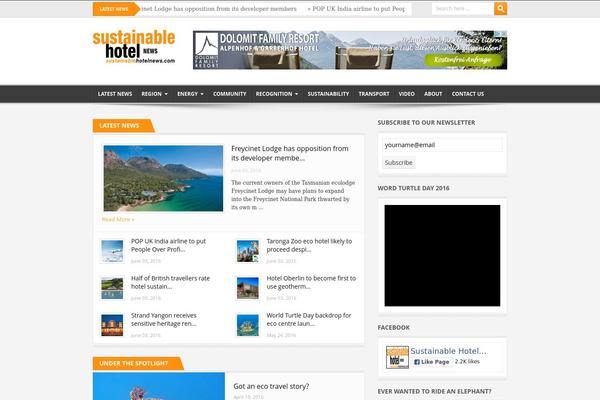Open Freycinet Lodge has opposition headline
Image resolution: width=600 pixels, height=400 pixels.
[x=290, y=153]
